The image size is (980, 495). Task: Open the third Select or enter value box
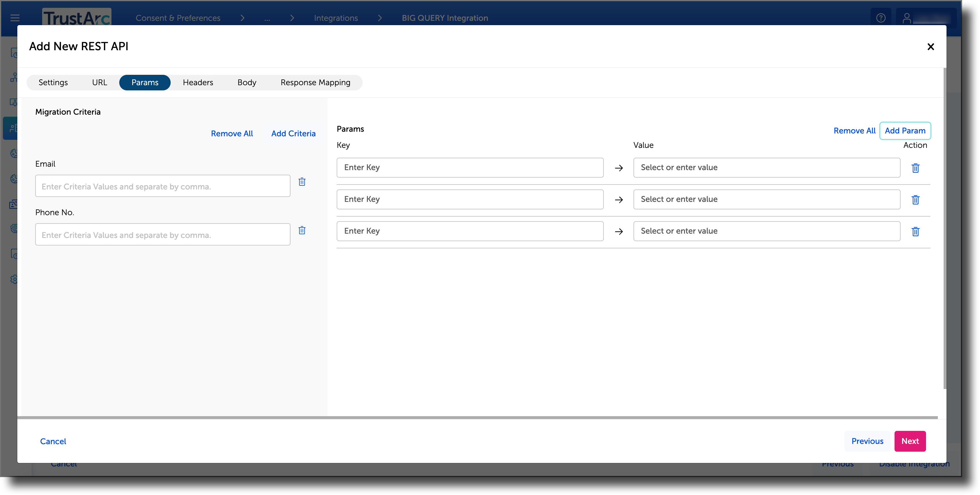coord(767,231)
